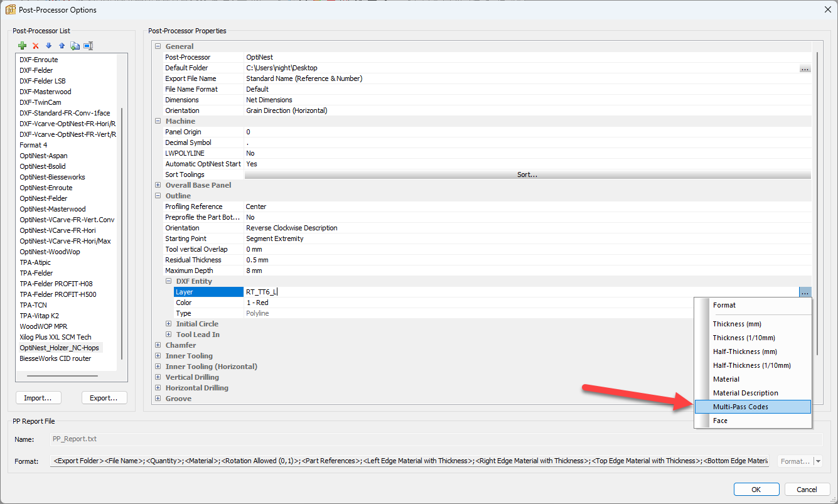Click the Post-Processor Options window icon

pyautogui.click(x=11, y=9)
